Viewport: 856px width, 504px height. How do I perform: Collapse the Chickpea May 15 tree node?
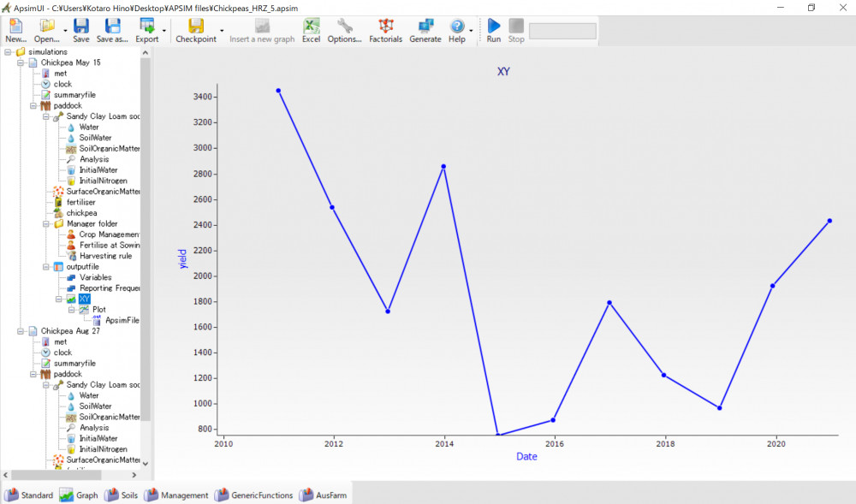point(21,62)
